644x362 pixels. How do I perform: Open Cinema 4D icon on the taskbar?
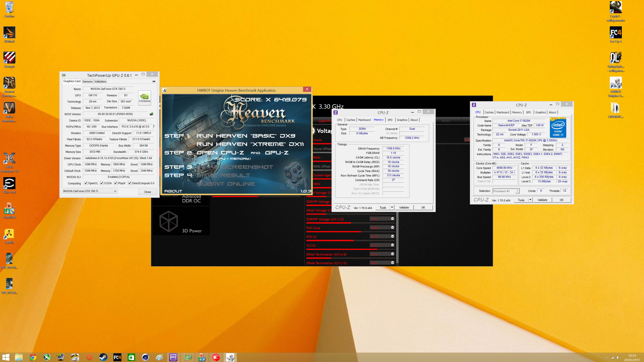click(145, 357)
